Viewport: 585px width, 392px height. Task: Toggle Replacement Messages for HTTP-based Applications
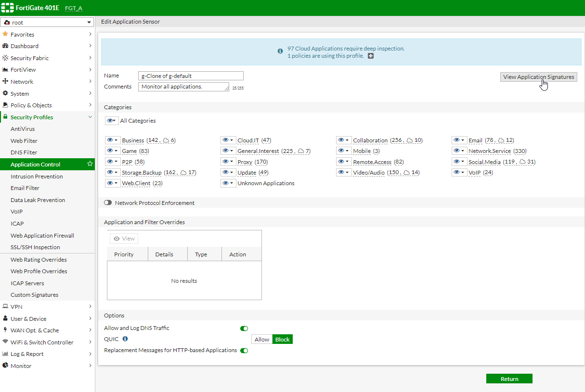click(244, 351)
